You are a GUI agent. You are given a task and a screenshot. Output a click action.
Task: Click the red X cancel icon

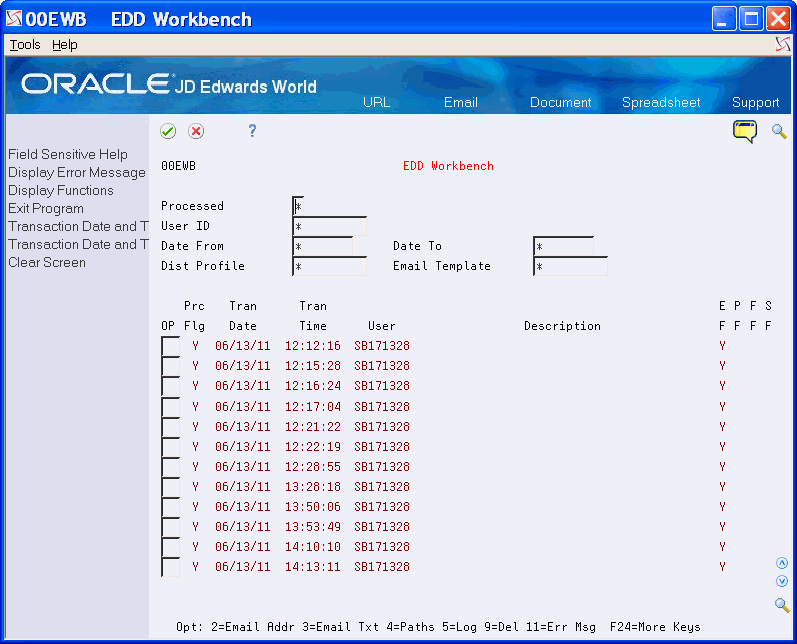click(x=196, y=131)
